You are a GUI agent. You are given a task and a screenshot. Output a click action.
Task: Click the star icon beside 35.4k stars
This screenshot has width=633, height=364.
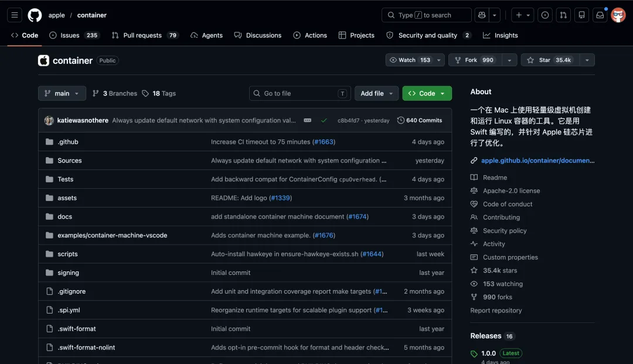click(474, 270)
